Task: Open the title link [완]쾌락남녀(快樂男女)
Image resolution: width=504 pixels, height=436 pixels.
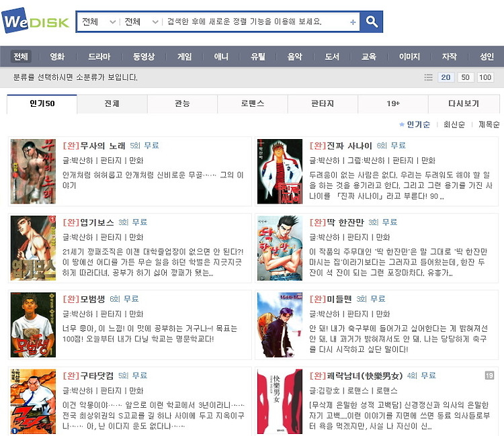Action: pos(355,376)
